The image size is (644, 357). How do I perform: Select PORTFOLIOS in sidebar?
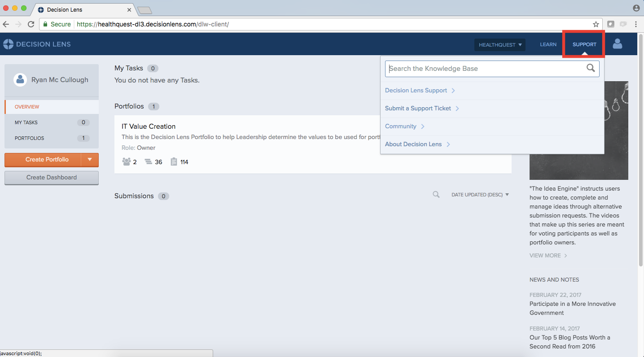pyautogui.click(x=52, y=138)
